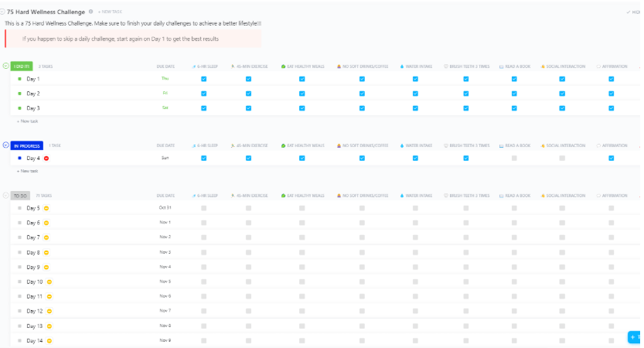Collapse the I DID IT! group

(6, 66)
